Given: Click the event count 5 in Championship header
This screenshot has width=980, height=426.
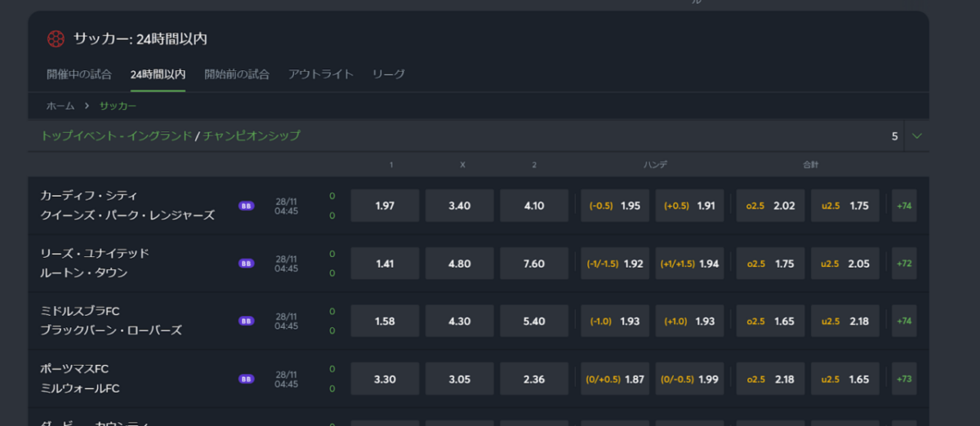Looking at the screenshot, I should [894, 136].
